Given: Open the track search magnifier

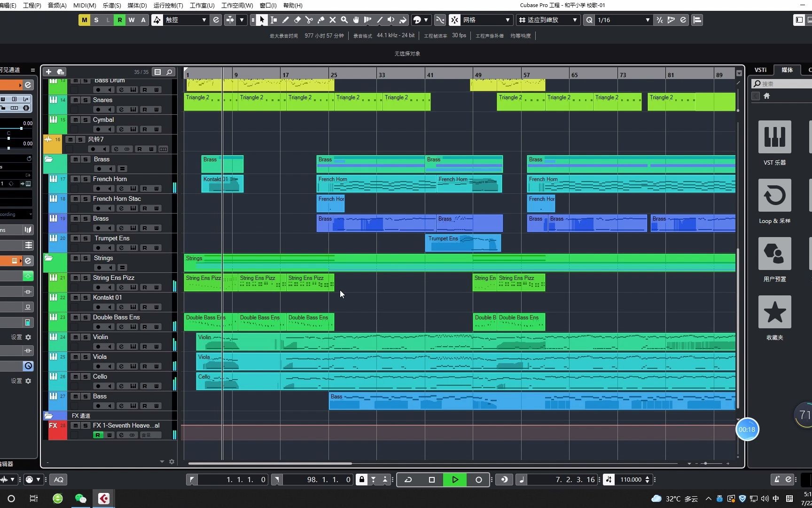Looking at the screenshot, I should pyautogui.click(x=169, y=72).
